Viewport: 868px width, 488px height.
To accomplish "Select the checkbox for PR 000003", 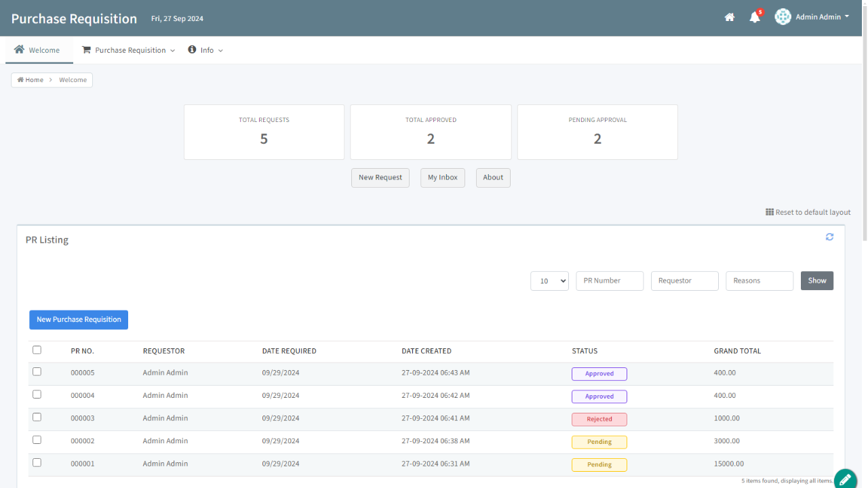I will 37,418.
